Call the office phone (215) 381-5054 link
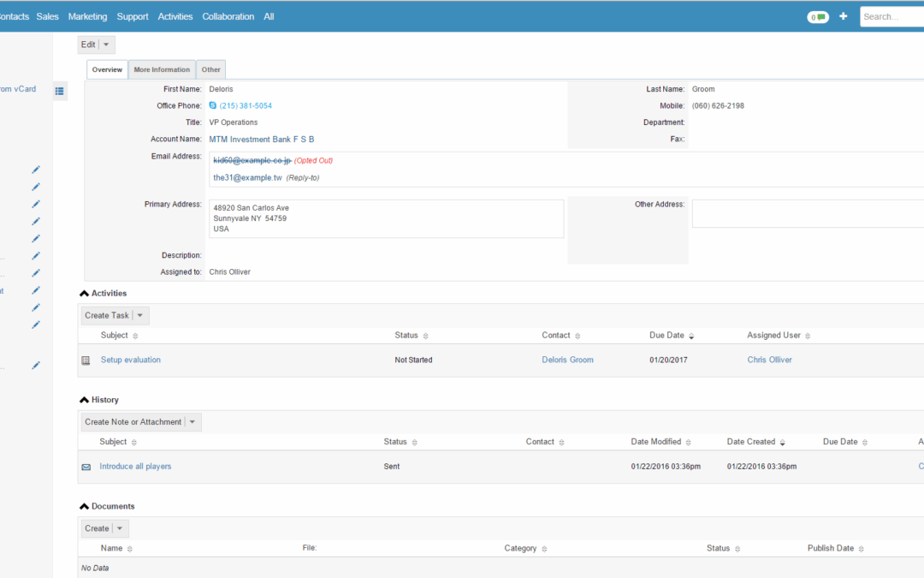This screenshot has width=924, height=578. (246, 106)
